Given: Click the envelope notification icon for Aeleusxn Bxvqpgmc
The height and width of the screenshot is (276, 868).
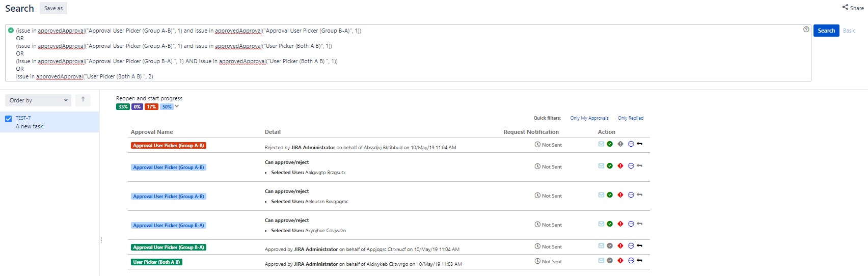Looking at the screenshot, I should click(x=601, y=195).
